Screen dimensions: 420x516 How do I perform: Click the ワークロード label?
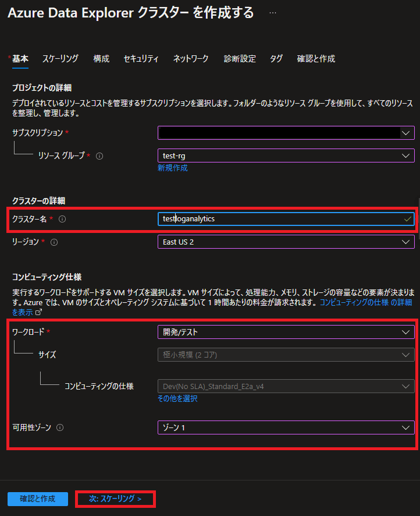(x=29, y=332)
